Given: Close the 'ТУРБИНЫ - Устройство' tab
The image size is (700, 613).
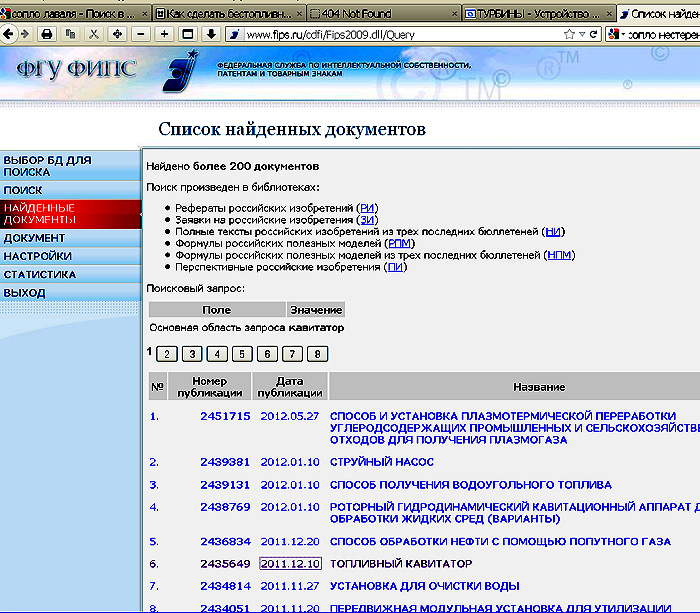Looking at the screenshot, I should pyautogui.click(x=609, y=14).
